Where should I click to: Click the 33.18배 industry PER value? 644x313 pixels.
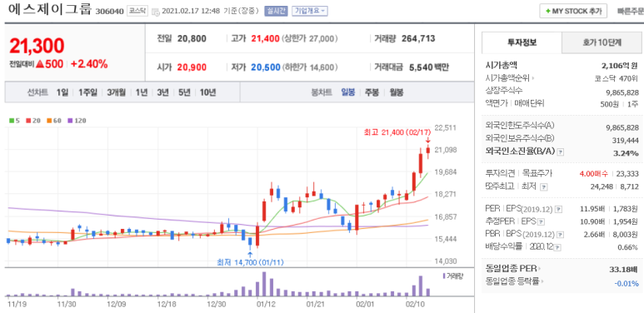click(x=623, y=270)
